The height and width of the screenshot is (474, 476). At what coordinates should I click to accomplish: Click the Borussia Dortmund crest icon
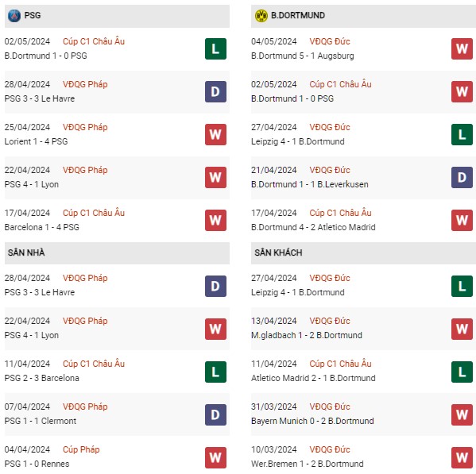261,15
